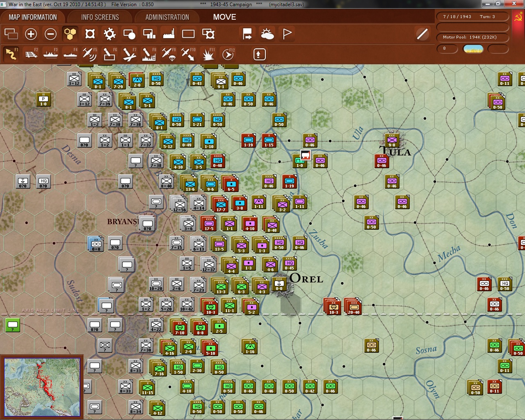Click the overlapping rectangles toolbar icon
The image size is (525, 420).
tap(11, 34)
